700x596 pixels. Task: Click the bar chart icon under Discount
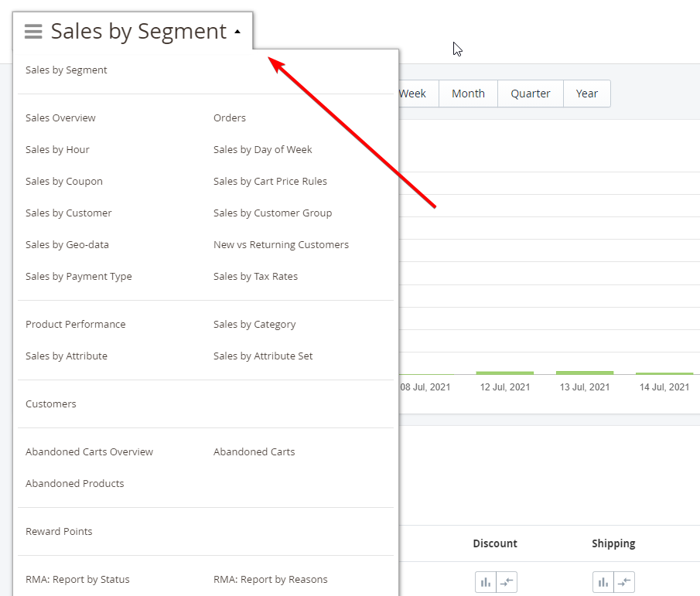point(485,582)
